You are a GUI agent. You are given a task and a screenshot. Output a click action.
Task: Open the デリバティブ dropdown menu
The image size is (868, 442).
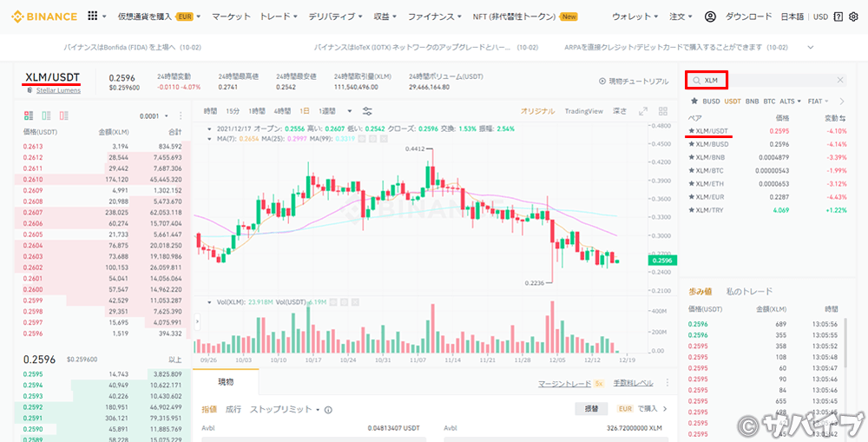335,16
